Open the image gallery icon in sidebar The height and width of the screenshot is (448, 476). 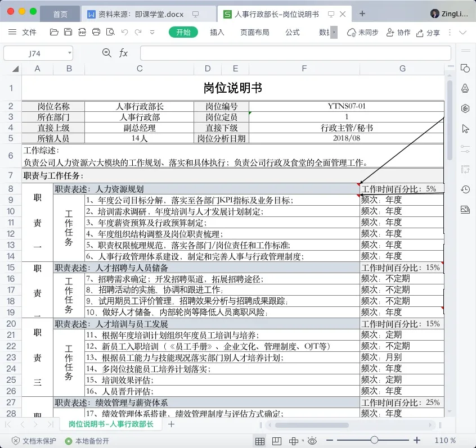465,210
